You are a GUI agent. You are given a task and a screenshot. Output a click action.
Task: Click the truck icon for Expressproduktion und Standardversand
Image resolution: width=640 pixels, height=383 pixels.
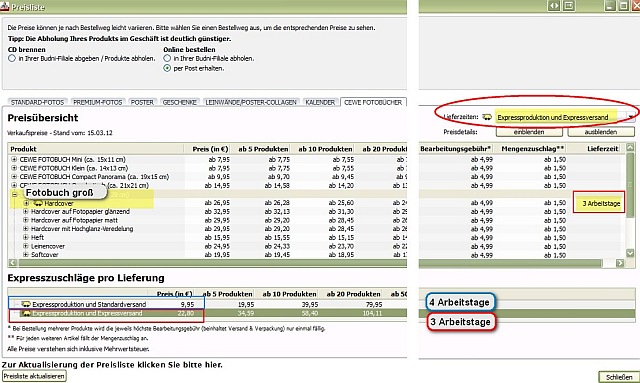[26, 304]
